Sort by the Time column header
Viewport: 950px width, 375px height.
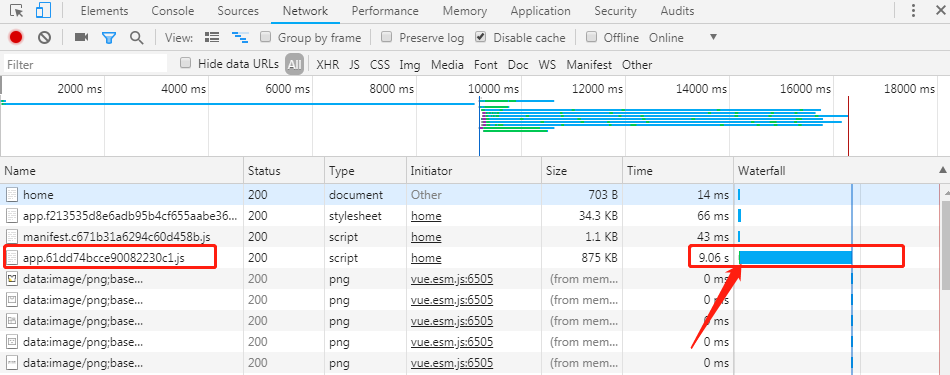[x=678, y=171]
